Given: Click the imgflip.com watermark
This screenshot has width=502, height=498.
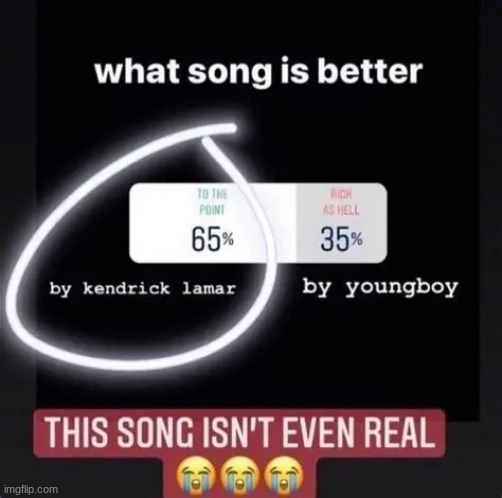Looking at the screenshot, I should pos(33,490).
